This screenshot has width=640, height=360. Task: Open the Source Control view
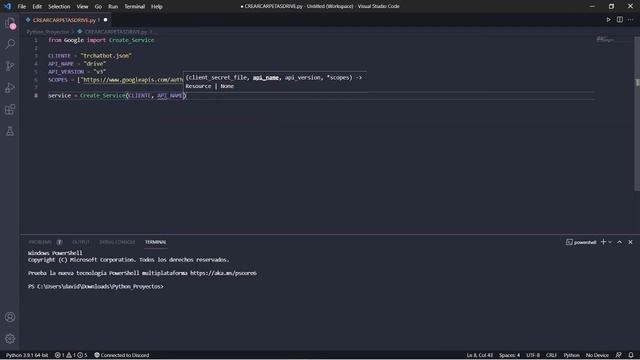point(10,66)
